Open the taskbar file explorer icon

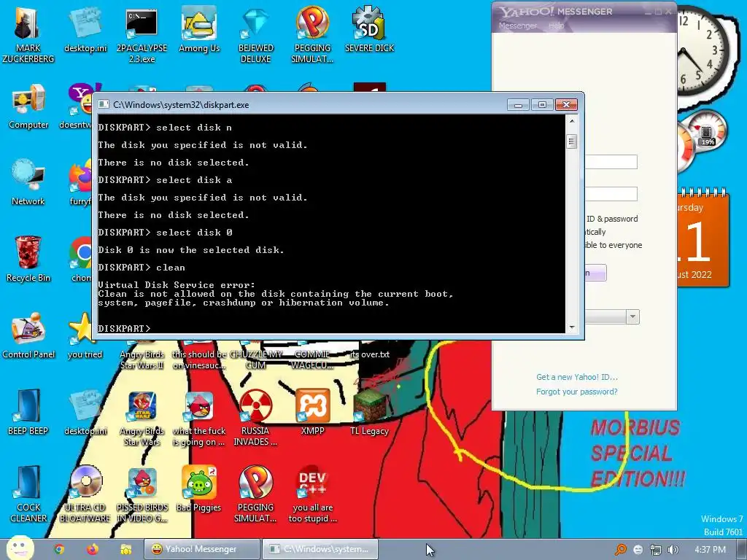[x=125, y=549]
